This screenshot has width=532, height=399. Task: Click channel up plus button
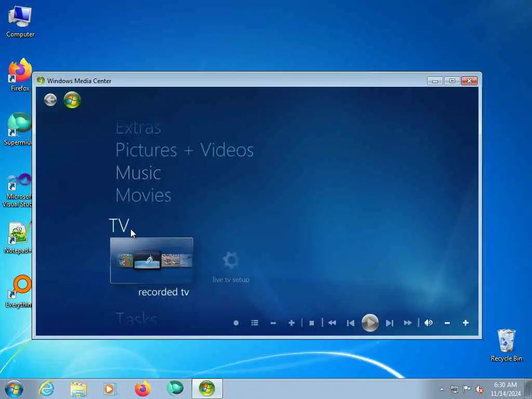291,323
